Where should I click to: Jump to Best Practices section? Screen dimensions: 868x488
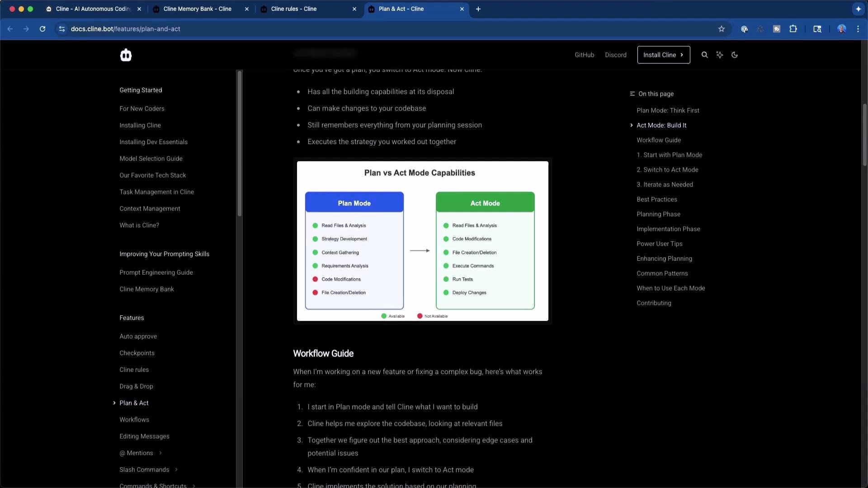pos(656,200)
